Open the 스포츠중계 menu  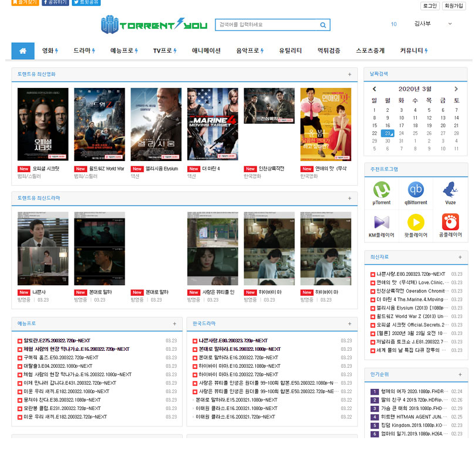[x=370, y=51]
